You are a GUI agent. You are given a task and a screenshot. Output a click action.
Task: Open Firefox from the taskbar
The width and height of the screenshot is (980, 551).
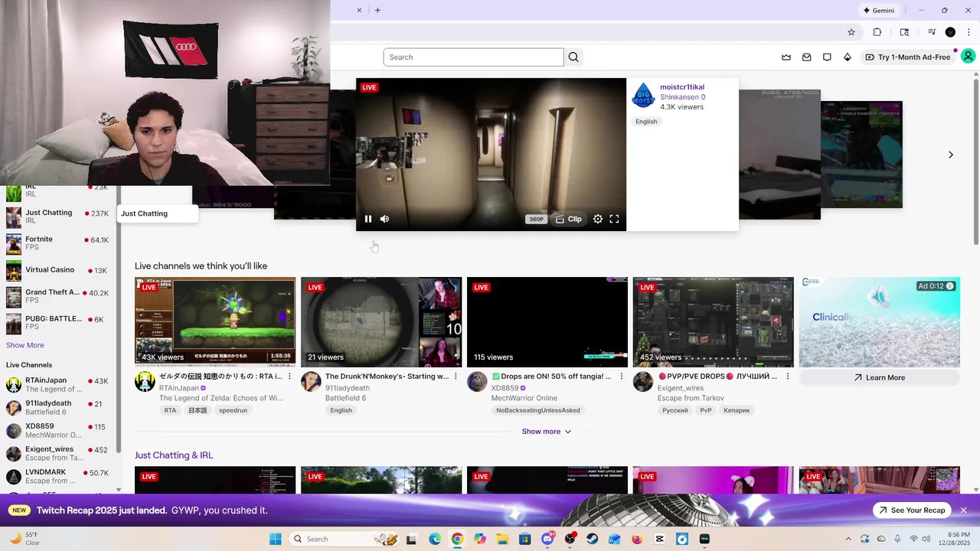click(x=637, y=539)
